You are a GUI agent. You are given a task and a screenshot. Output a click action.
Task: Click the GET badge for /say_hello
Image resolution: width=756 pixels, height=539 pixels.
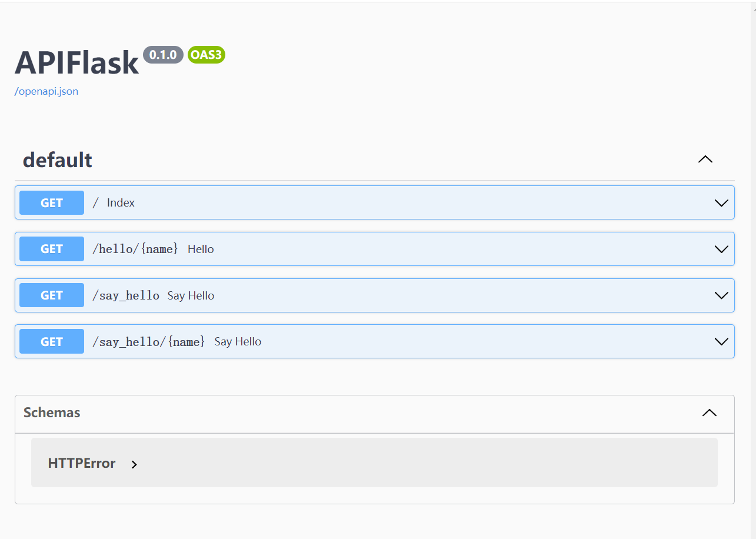click(x=52, y=295)
